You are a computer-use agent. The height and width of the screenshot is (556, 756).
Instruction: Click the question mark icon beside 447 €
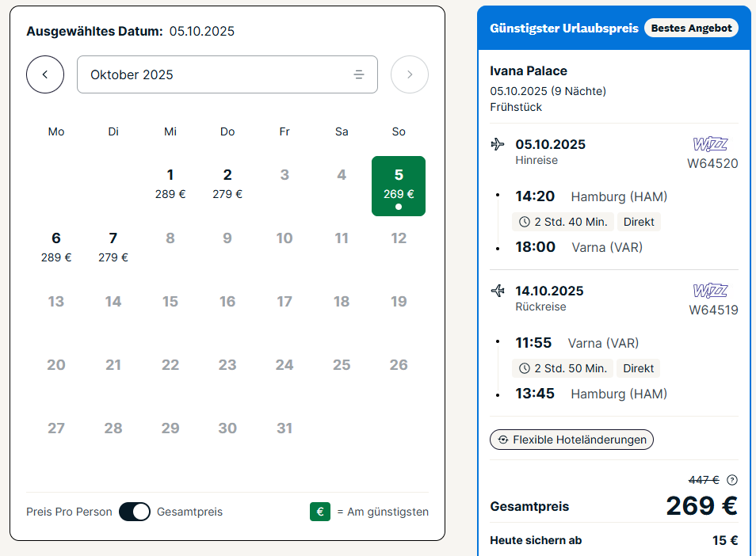pyautogui.click(x=732, y=479)
